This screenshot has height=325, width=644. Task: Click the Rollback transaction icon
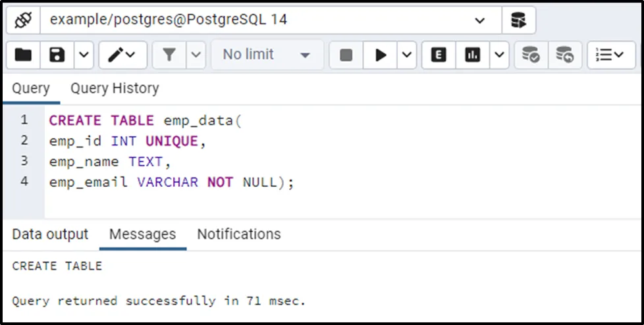(564, 55)
